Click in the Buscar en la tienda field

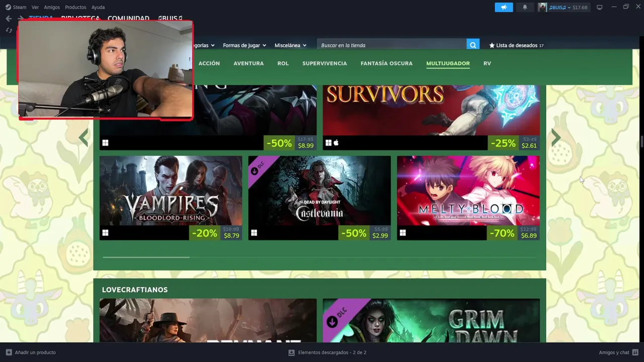point(392,45)
